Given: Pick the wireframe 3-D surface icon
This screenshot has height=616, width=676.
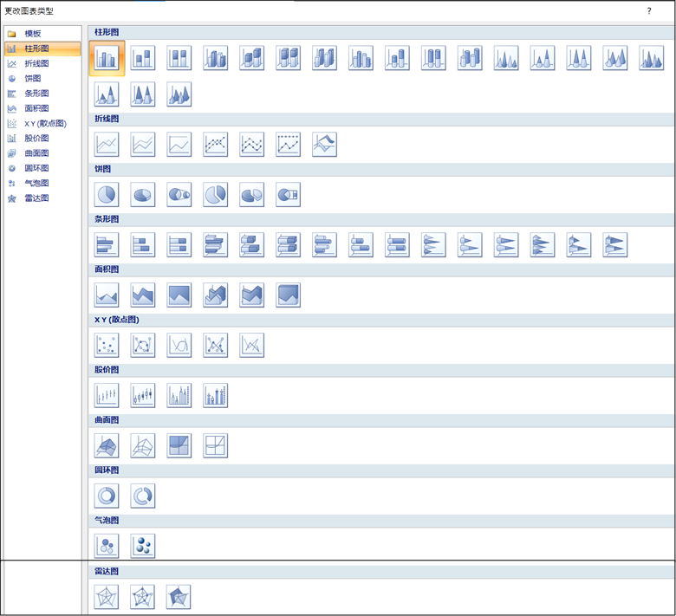Looking at the screenshot, I should point(143,445).
